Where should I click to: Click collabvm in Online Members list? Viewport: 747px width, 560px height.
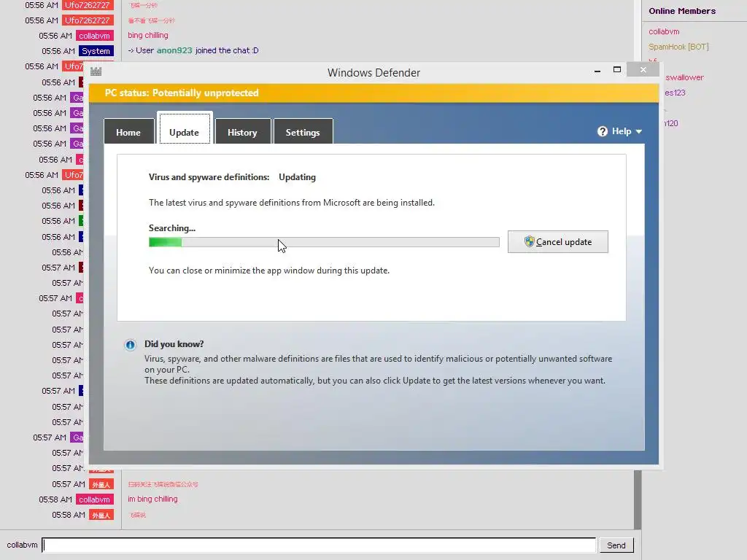(664, 31)
